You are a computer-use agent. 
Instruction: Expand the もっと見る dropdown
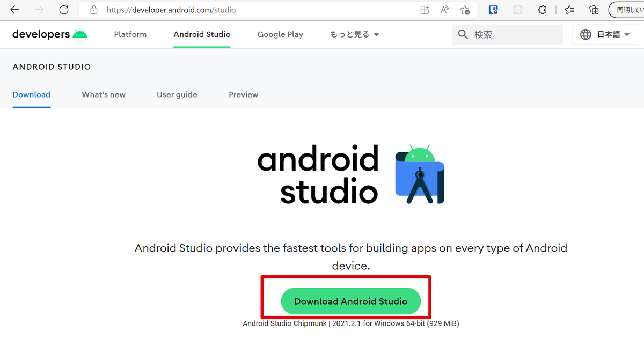[x=355, y=34]
